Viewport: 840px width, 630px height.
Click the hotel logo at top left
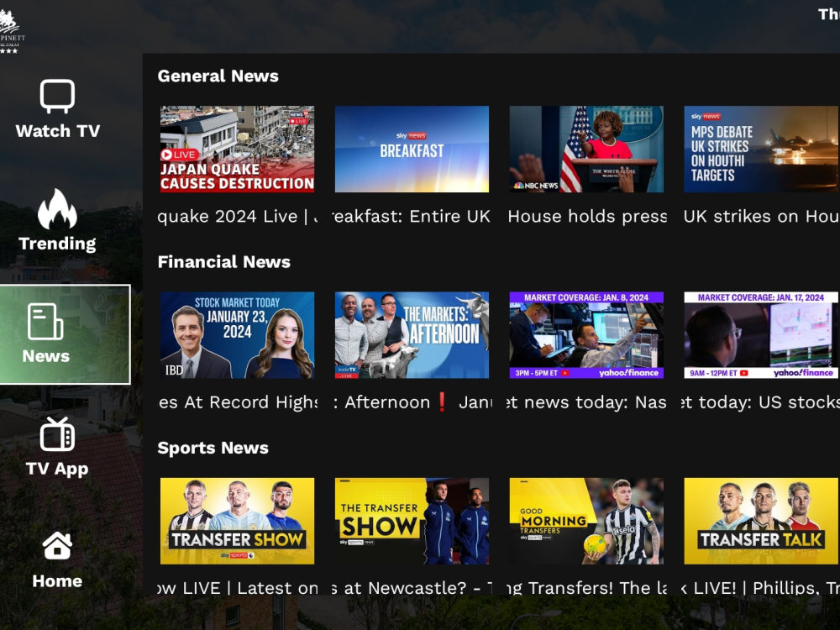[x=11, y=31]
